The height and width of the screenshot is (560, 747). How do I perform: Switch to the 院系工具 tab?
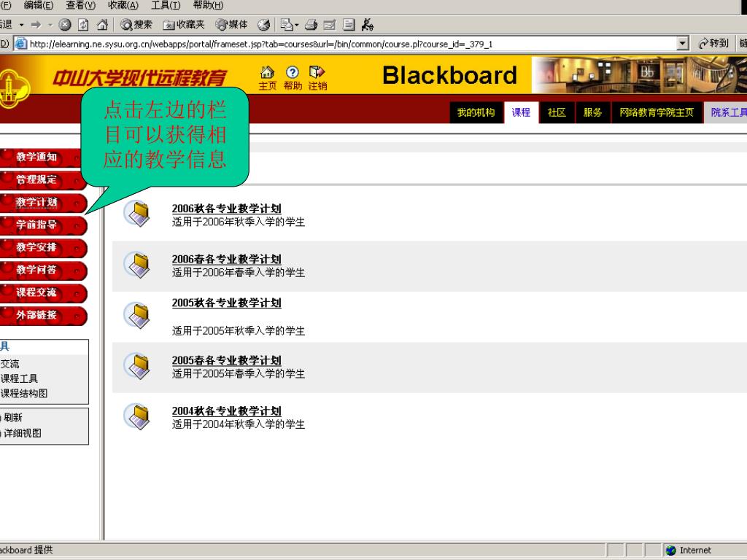tap(726, 112)
